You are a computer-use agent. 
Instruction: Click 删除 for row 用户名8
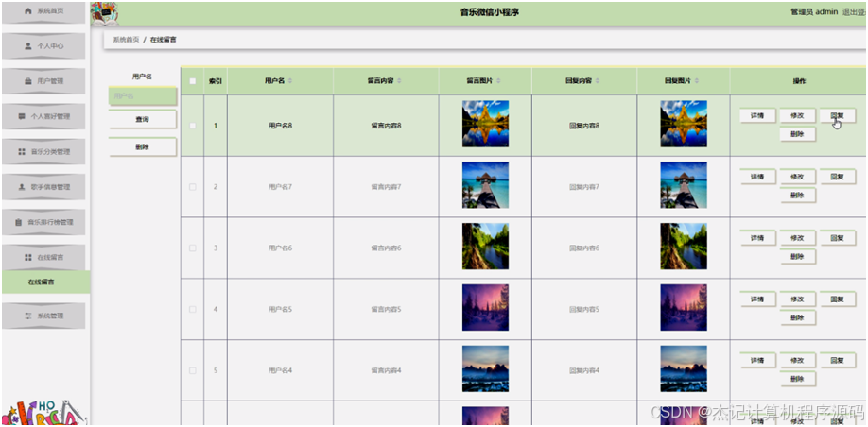(x=797, y=134)
